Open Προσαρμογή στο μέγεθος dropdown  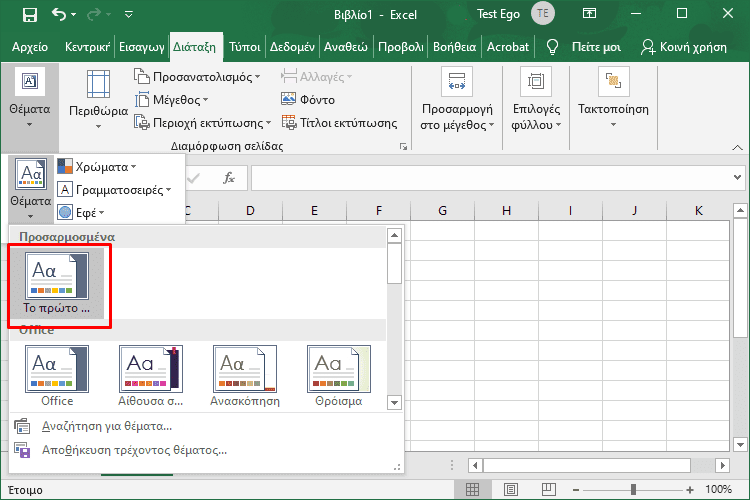(x=457, y=100)
